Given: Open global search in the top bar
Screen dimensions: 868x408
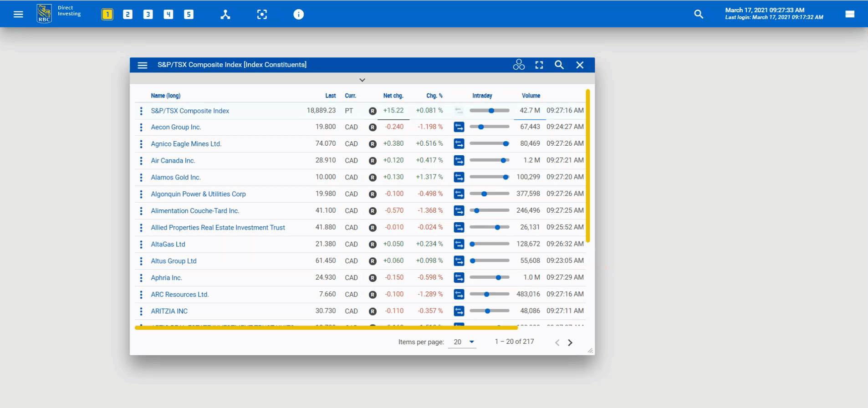Looking at the screenshot, I should pyautogui.click(x=699, y=14).
